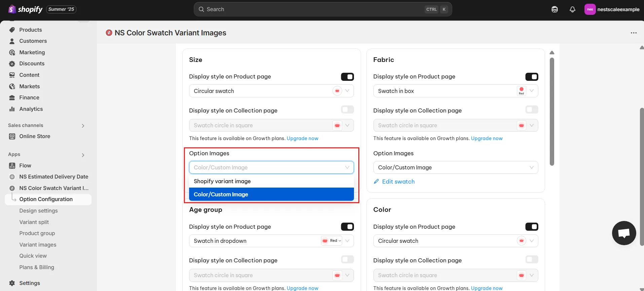Choose Shopify variant image option
This screenshot has width=644, height=291.
tap(271, 181)
